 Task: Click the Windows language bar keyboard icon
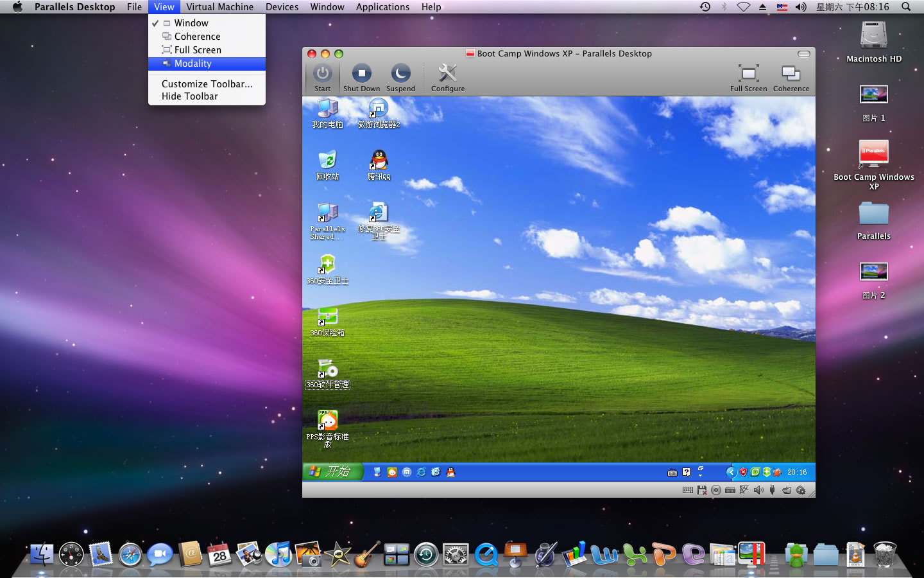pyautogui.click(x=672, y=473)
